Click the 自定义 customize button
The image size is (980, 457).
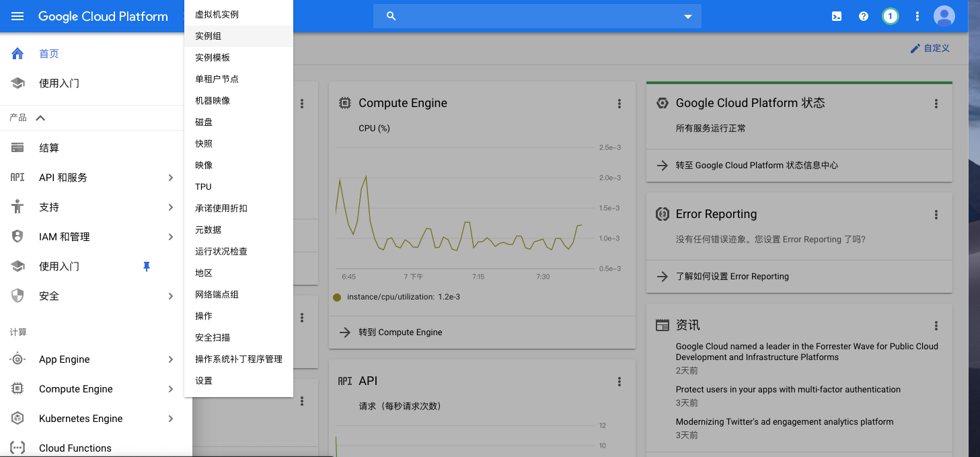click(x=930, y=48)
